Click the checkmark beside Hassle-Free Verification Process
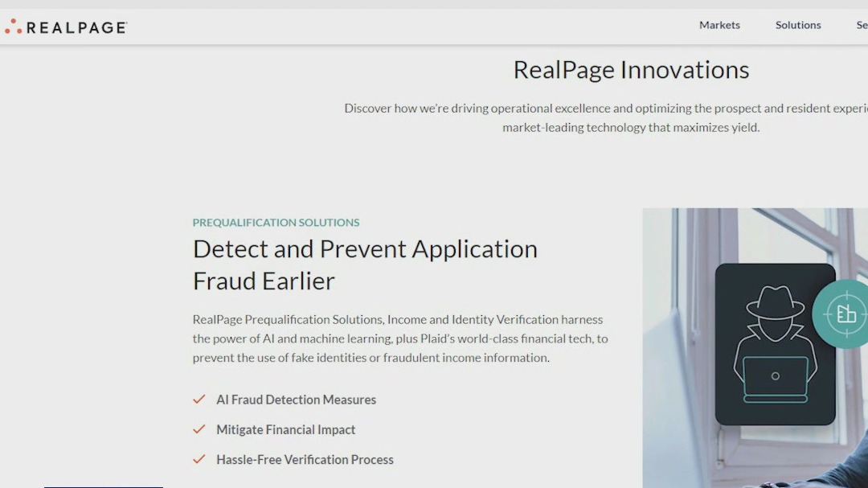 pos(199,459)
